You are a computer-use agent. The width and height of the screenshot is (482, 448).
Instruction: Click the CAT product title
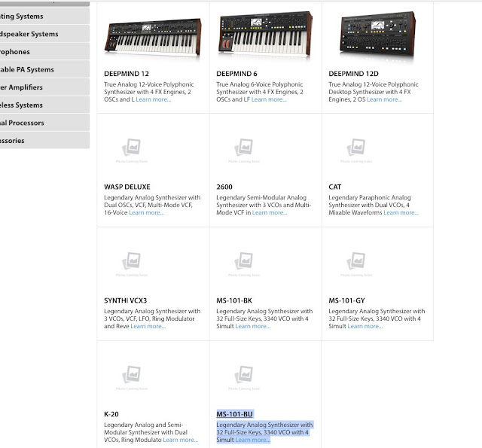(x=334, y=187)
